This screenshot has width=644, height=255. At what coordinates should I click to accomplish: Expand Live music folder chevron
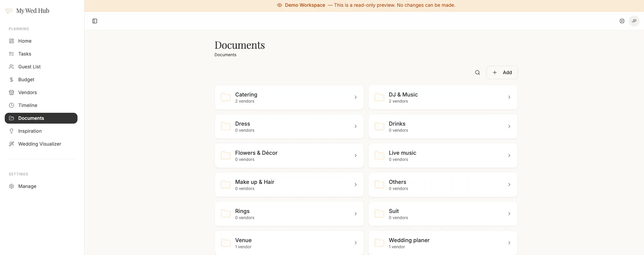click(509, 155)
